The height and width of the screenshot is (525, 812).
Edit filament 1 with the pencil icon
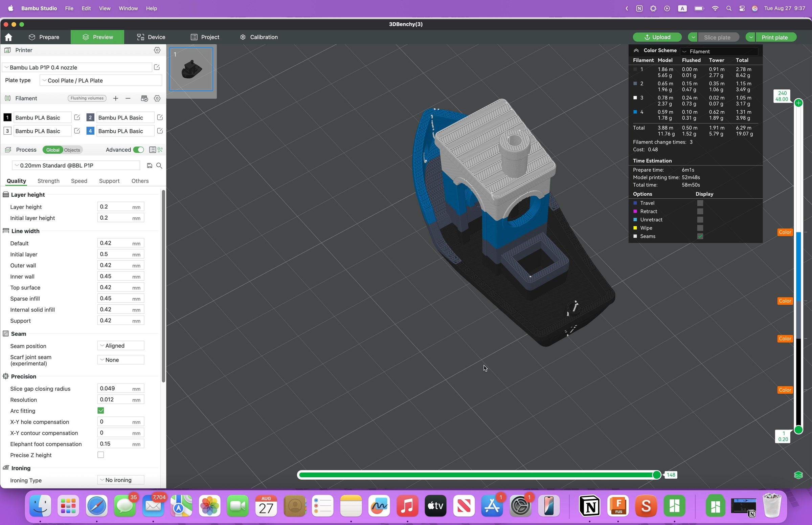click(77, 117)
